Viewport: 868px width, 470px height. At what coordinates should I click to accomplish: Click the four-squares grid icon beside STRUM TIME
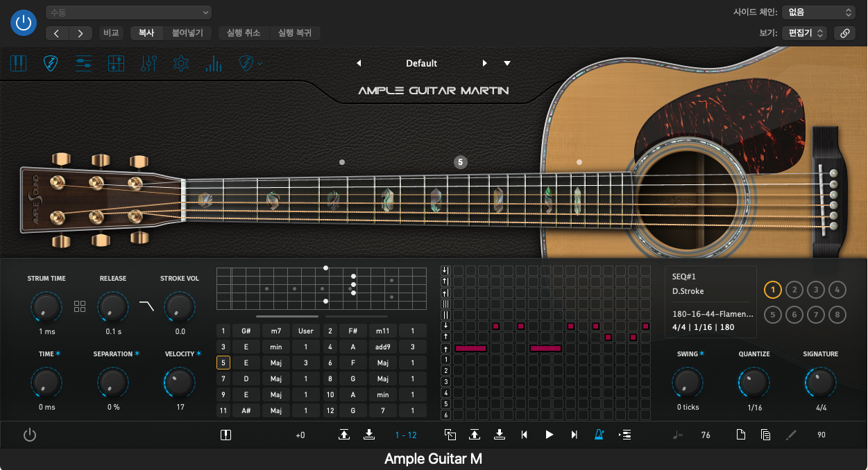[x=80, y=306]
